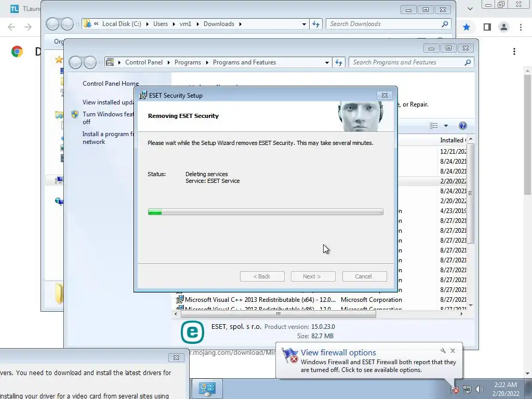Click the horizontal scrollbar of the programs list
The height and width of the screenshot is (399, 532).
point(278,314)
